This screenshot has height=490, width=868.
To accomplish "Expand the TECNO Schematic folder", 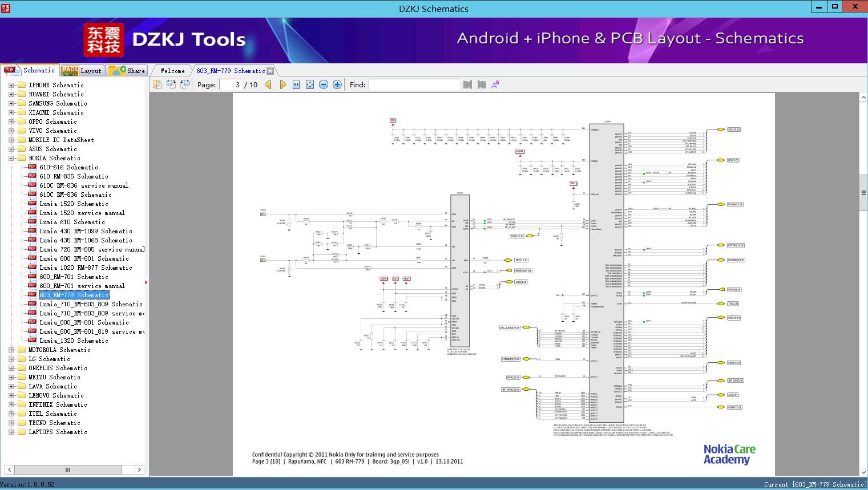I will [11, 423].
